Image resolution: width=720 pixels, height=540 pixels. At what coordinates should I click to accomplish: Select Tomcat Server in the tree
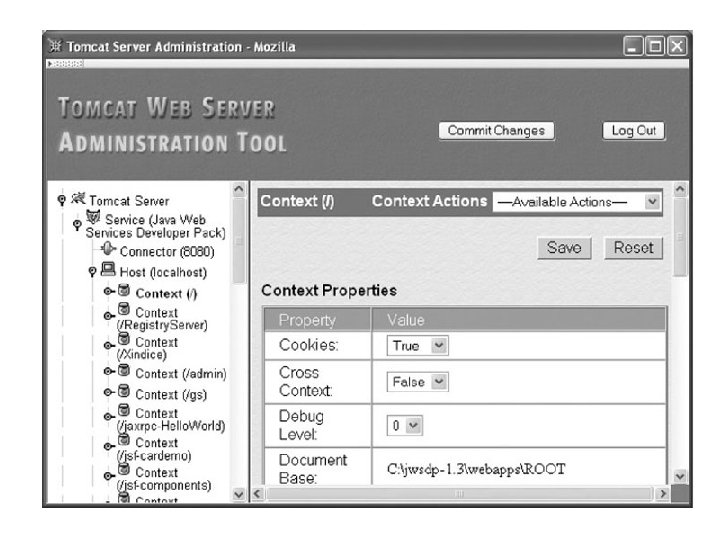pos(129,201)
